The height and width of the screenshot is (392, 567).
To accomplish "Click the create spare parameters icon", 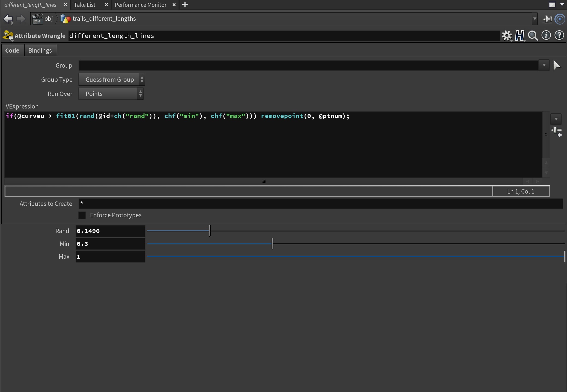I will (x=556, y=132).
